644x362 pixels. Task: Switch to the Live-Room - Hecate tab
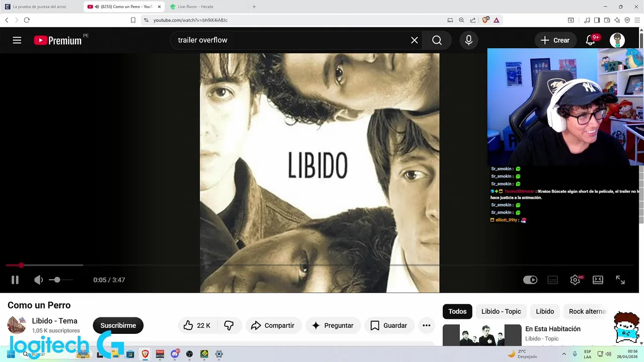pos(195,7)
